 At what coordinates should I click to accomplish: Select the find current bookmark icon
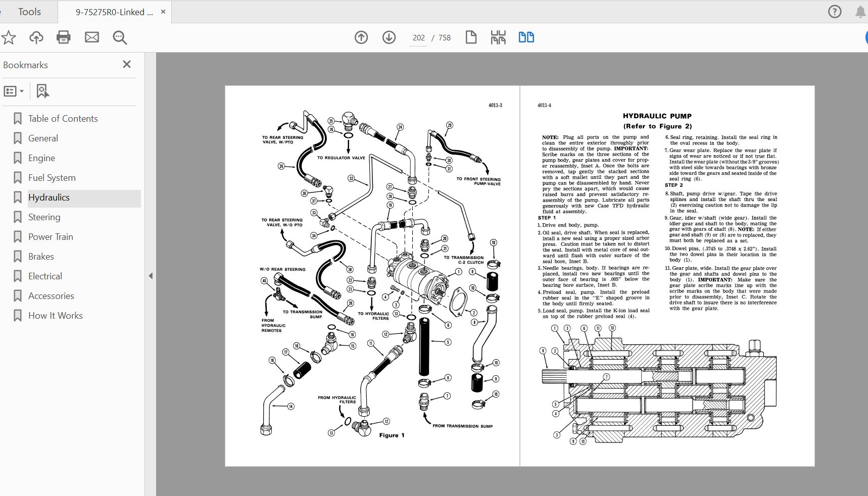click(x=42, y=91)
